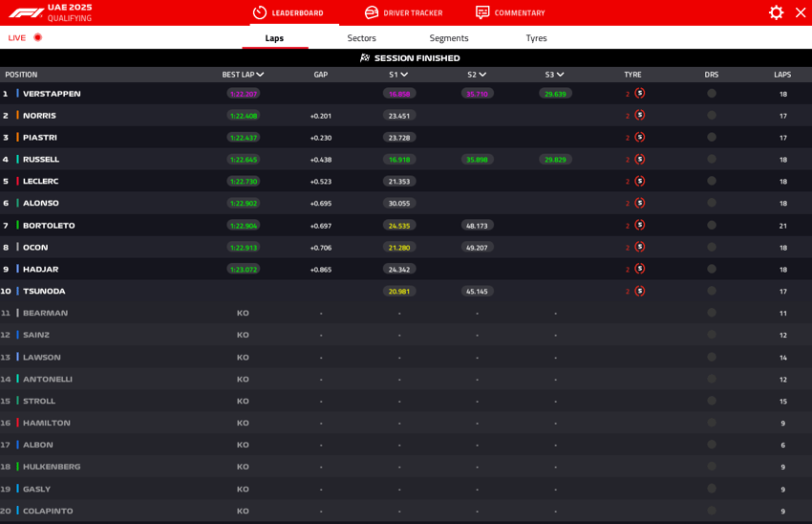Image resolution: width=812 pixels, height=524 pixels.
Task: Click Alonso's soft tyre icon
Action: pos(639,203)
